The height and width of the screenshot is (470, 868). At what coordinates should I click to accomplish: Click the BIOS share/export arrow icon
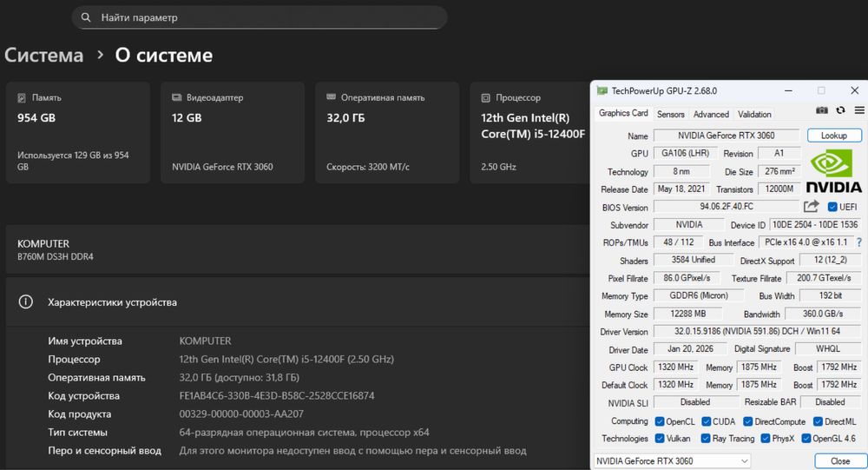coord(811,206)
